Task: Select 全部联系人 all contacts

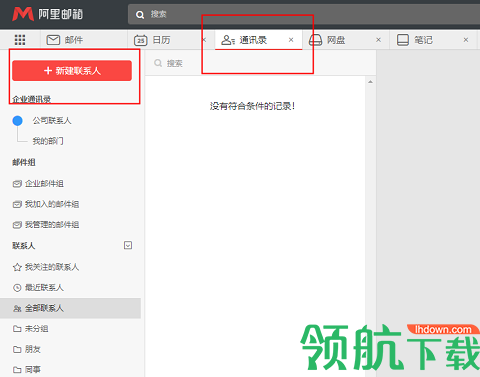Action: (70, 308)
